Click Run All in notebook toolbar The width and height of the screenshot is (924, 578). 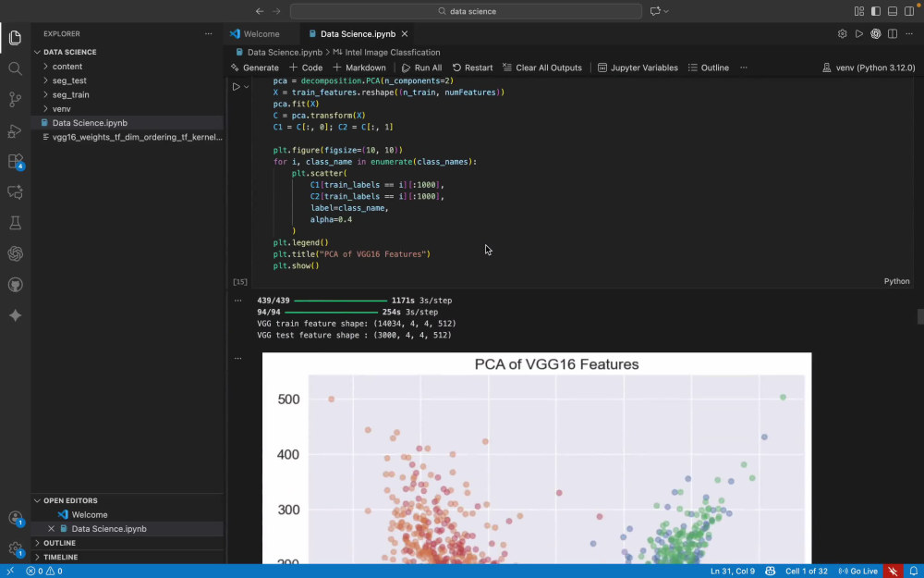[421, 68]
